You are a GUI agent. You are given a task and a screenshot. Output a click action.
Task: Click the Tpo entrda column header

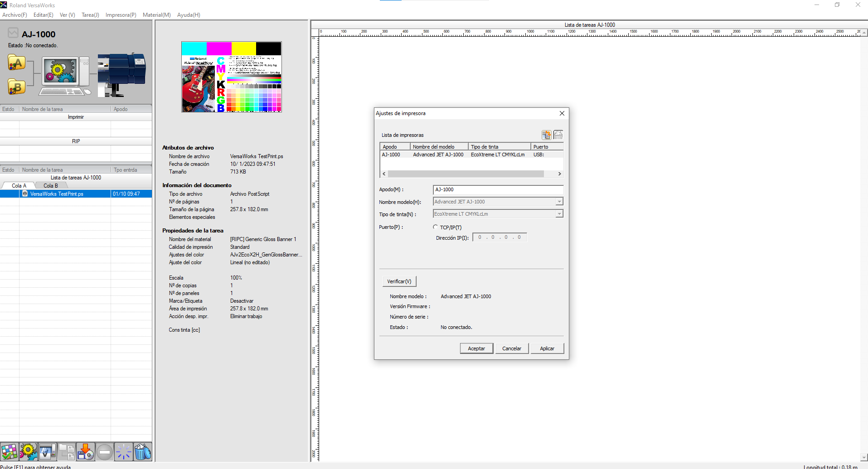pyautogui.click(x=131, y=170)
